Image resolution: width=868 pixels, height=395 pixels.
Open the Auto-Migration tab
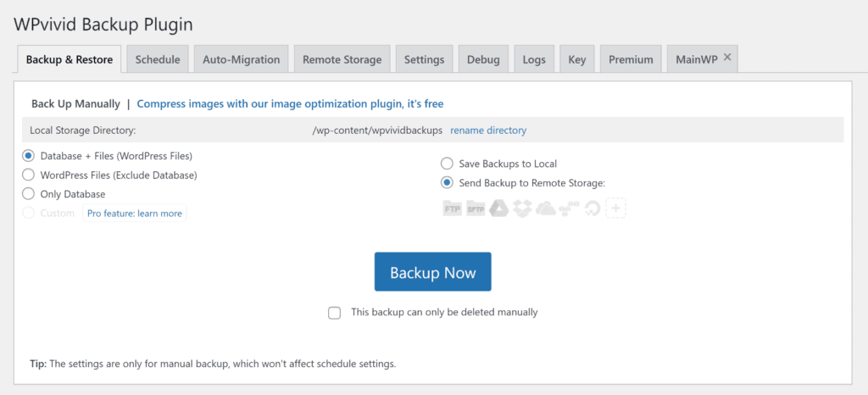[242, 59]
